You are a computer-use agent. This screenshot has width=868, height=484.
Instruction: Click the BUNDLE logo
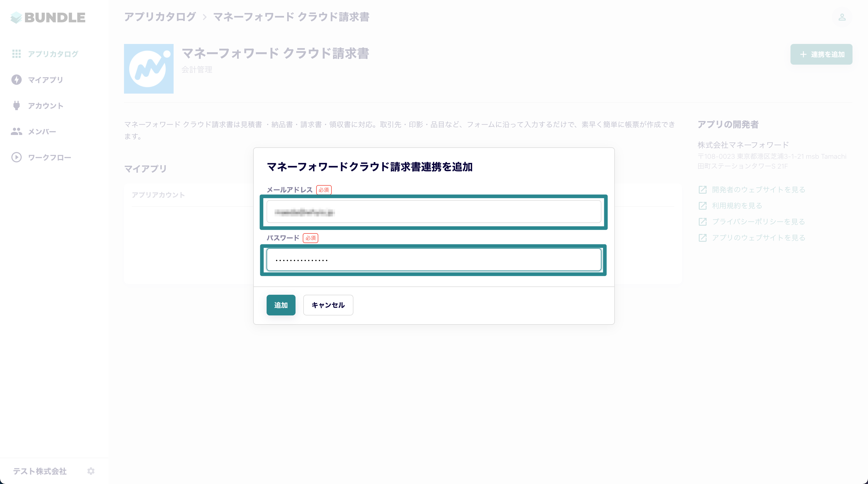(48, 18)
